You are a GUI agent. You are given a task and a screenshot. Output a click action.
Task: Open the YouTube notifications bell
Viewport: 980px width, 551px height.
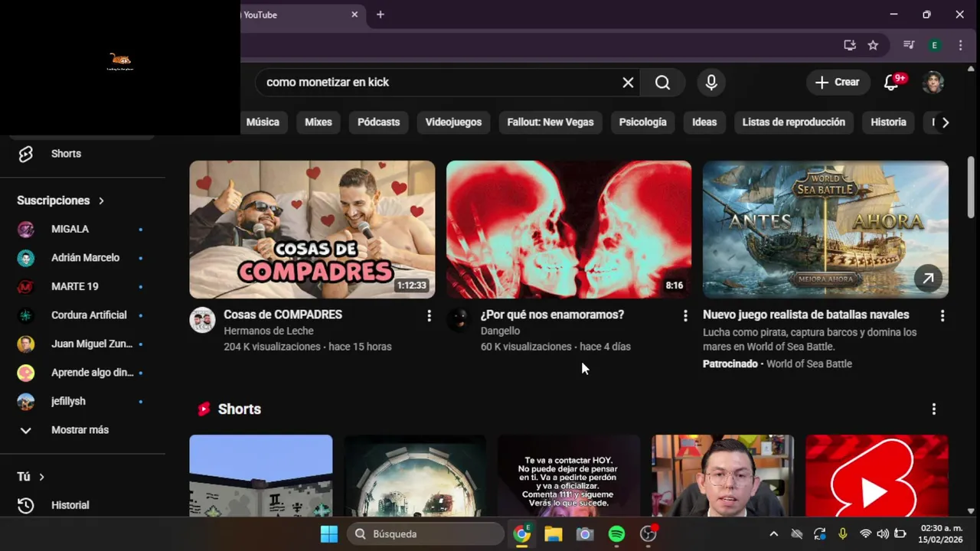tap(892, 83)
